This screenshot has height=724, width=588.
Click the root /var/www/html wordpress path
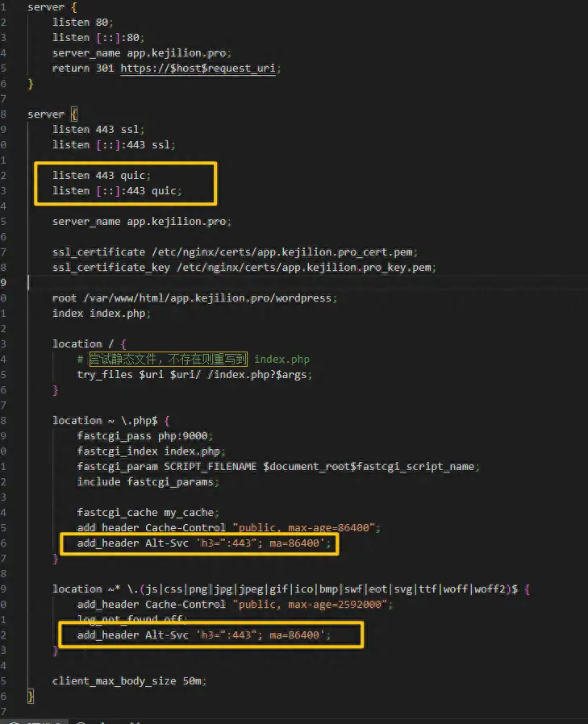[x=206, y=298]
